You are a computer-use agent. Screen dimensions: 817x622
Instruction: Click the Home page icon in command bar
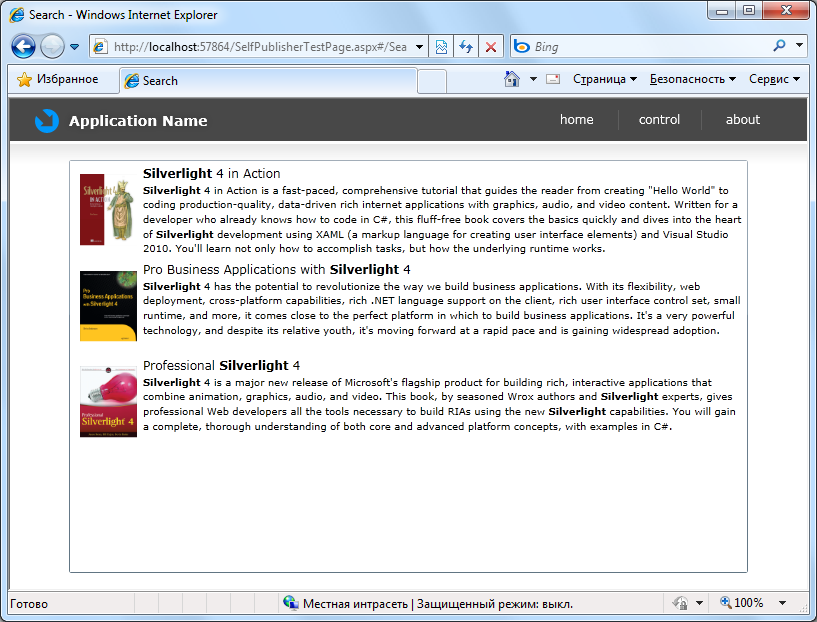pyautogui.click(x=512, y=79)
